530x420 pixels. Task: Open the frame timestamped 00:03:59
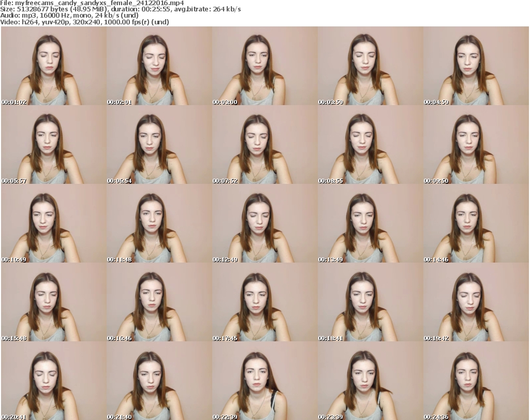click(370, 66)
